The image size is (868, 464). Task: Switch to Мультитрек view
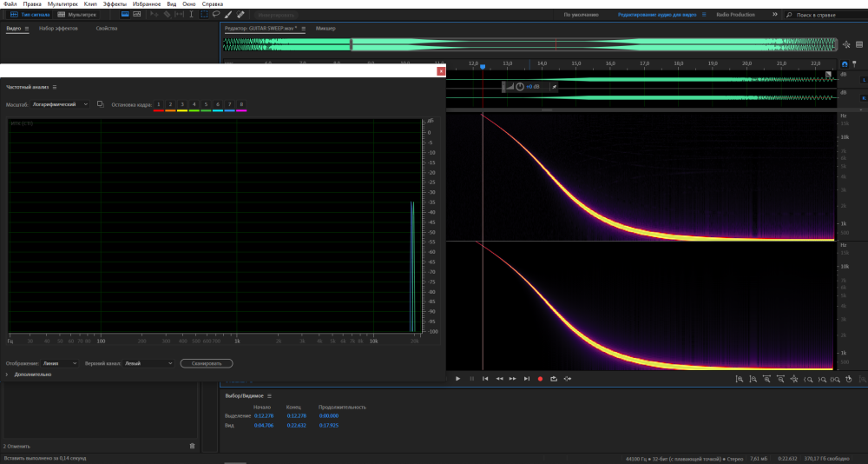[x=79, y=15]
